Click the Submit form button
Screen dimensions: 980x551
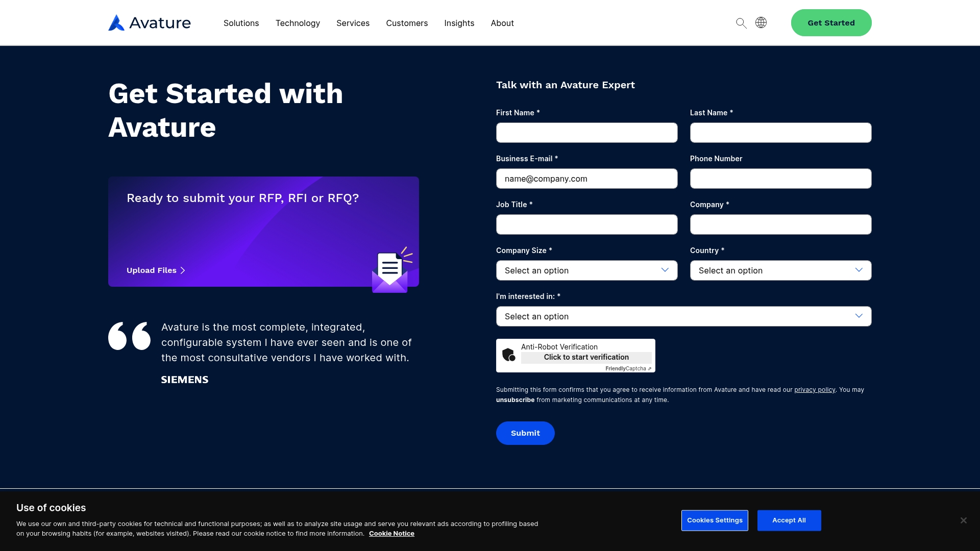525,433
